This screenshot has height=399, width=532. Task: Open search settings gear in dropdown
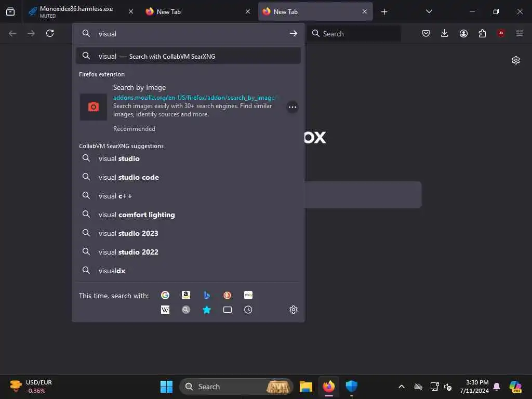pos(294,310)
